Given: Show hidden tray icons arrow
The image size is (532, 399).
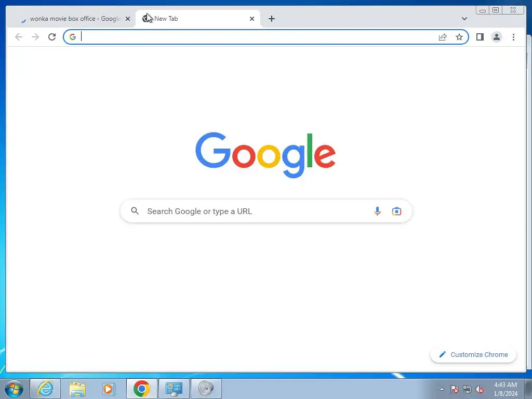Looking at the screenshot, I should click(x=442, y=389).
